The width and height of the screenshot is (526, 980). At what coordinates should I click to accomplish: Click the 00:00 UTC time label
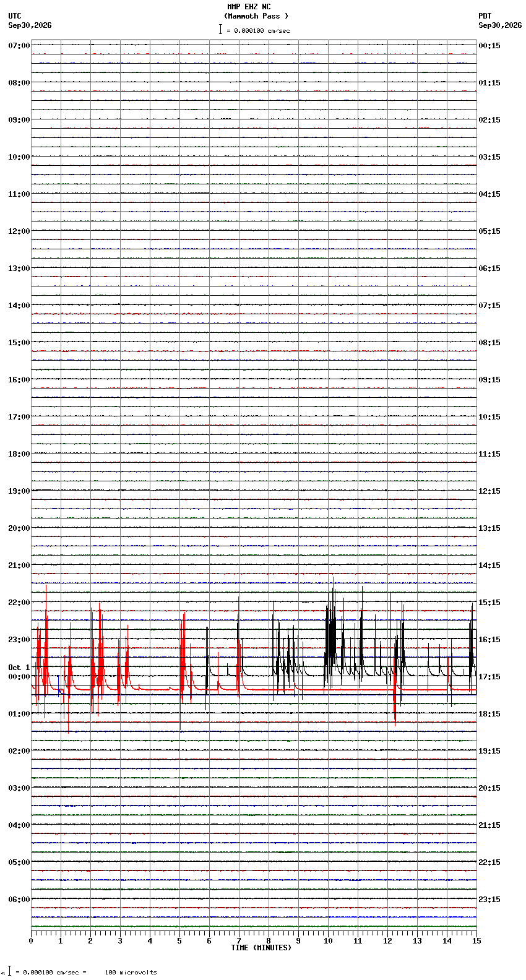[19, 677]
